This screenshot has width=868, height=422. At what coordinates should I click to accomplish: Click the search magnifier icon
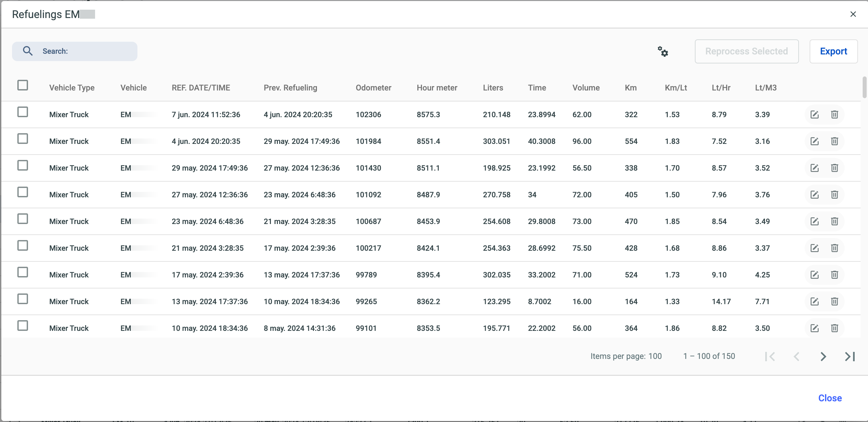28,51
